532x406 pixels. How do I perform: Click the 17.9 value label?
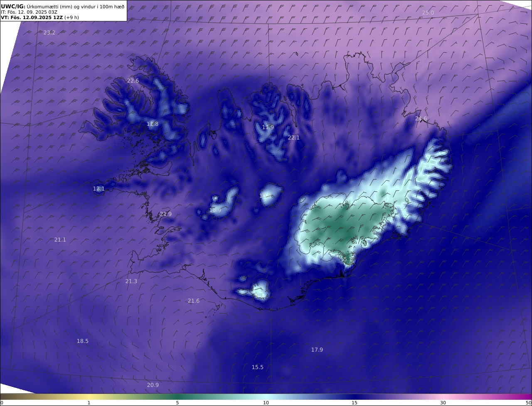coord(317,350)
